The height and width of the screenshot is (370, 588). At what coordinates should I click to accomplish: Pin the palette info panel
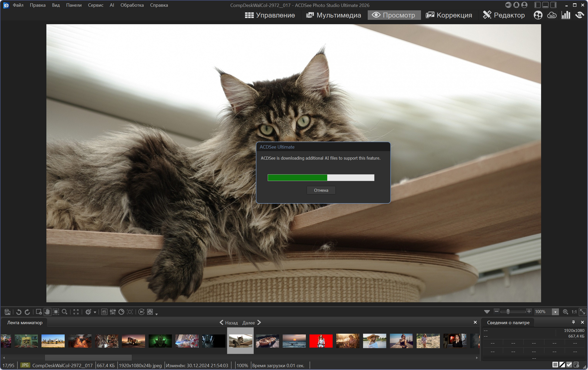[x=573, y=322]
